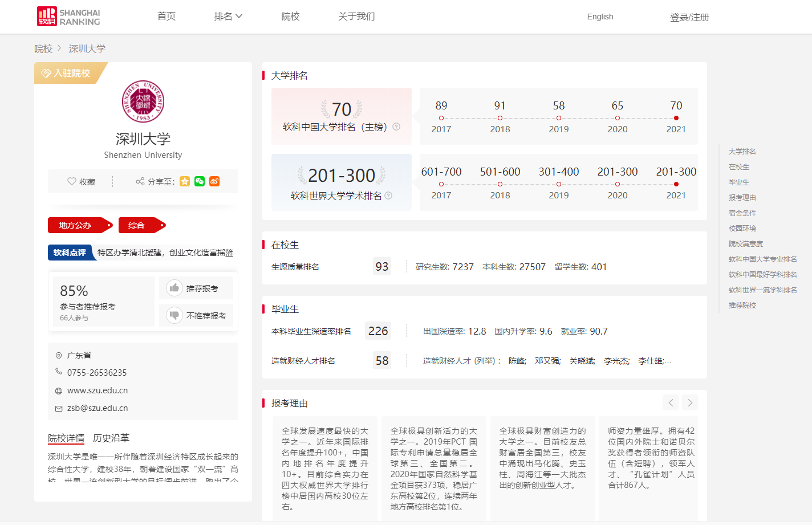Image resolution: width=812 pixels, height=525 pixels.
Task: Click the envelope icon beside zsb@szu.edu.cn
Action: point(58,409)
